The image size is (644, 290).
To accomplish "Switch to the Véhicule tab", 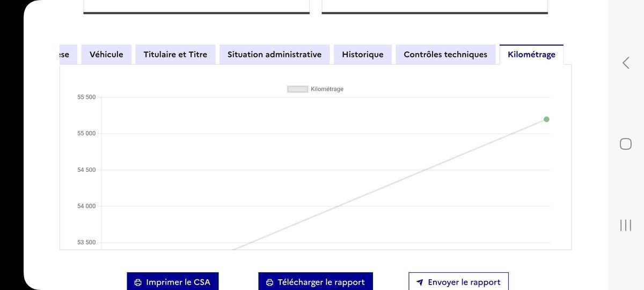I will (x=106, y=54).
